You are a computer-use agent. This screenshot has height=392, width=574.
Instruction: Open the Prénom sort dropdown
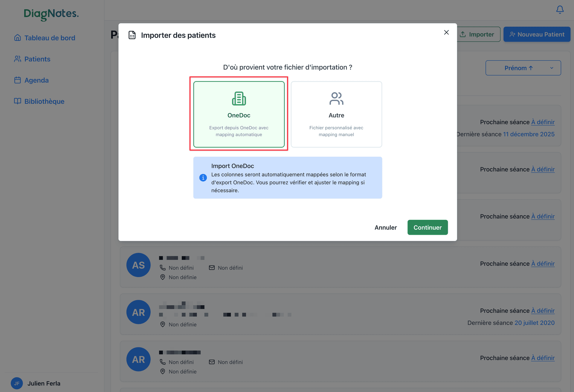pyautogui.click(x=523, y=68)
